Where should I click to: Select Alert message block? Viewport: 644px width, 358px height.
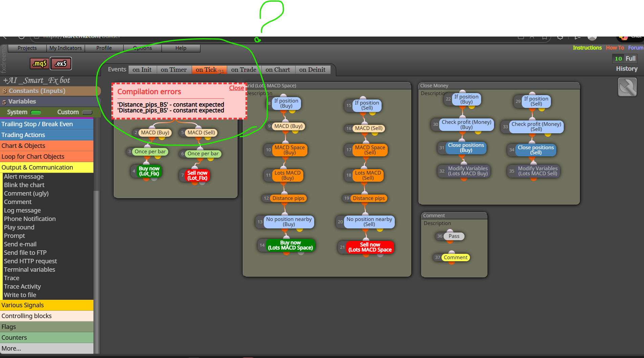24,177
